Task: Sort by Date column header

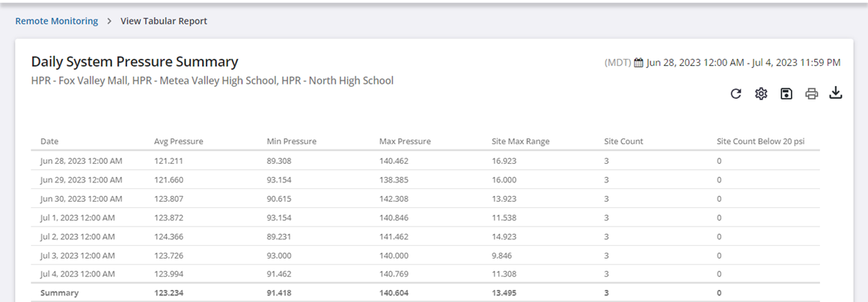Action: click(49, 141)
